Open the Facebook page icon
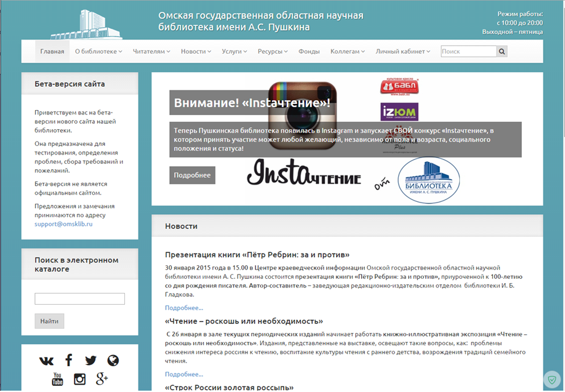The image size is (565, 392). click(69, 360)
